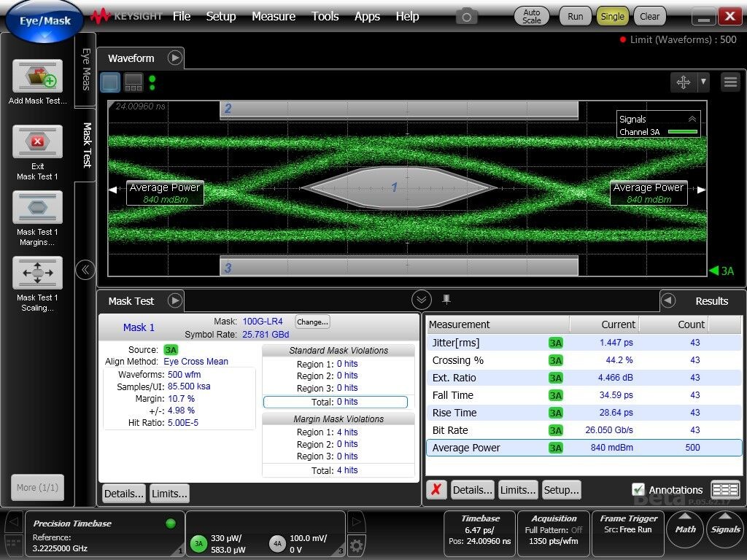Open the Math function icon
Image resolution: width=747 pixels, height=560 pixels.
tap(685, 529)
